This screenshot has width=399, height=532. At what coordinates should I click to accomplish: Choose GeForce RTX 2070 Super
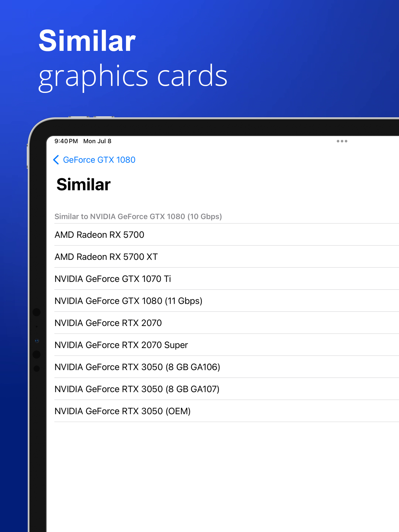click(x=121, y=345)
